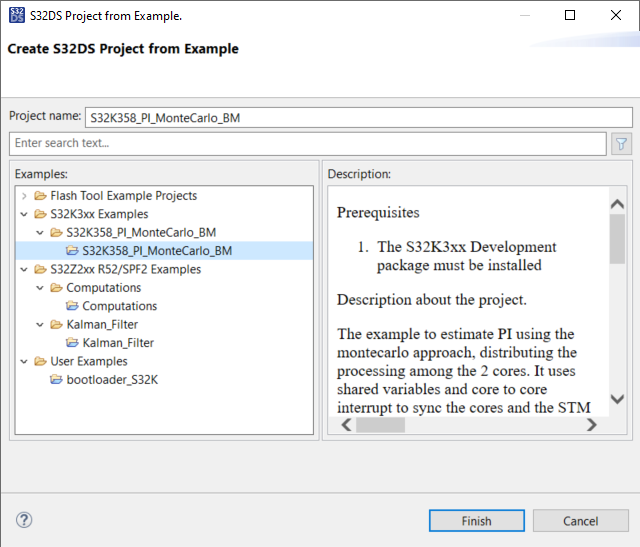
Task: Click the Flash Tool Example Projects folder icon
Action: tap(40, 196)
